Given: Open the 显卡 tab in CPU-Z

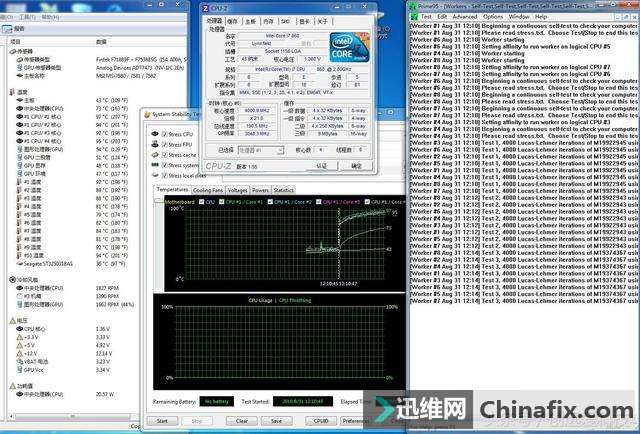Looking at the screenshot, I should click(x=304, y=22).
